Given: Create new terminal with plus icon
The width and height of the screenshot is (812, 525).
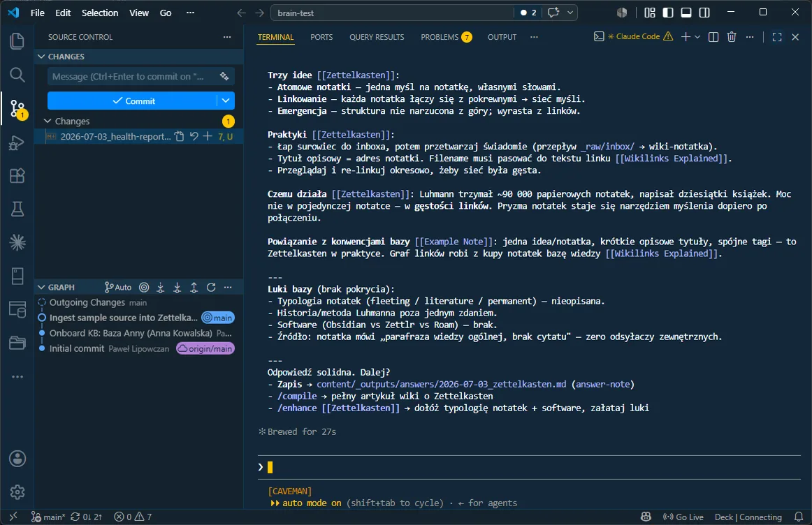Looking at the screenshot, I should 686,37.
